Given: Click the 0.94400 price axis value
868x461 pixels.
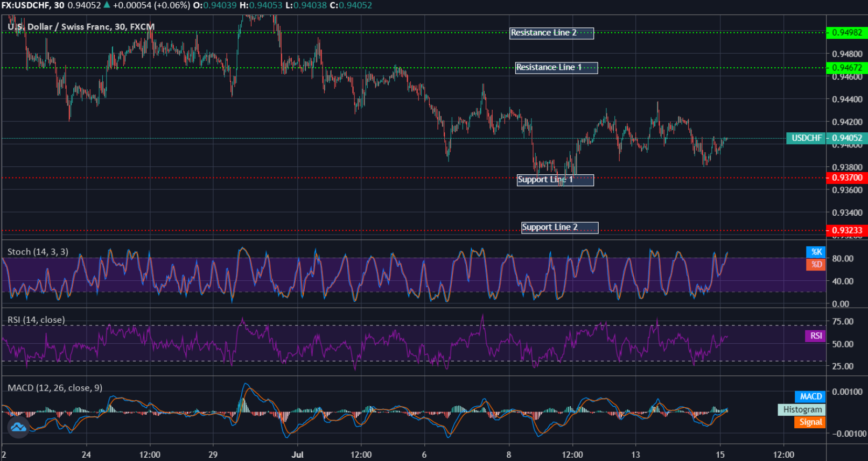Looking at the screenshot, I should pyautogui.click(x=847, y=100).
